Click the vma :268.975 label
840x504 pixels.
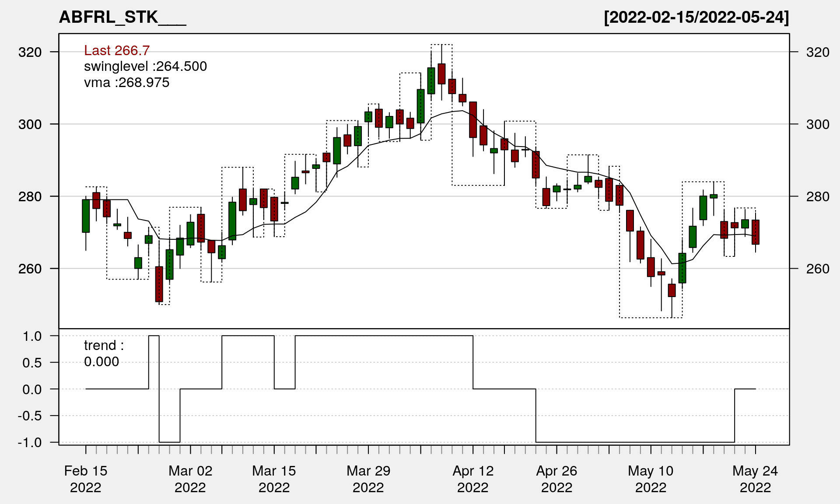point(126,83)
